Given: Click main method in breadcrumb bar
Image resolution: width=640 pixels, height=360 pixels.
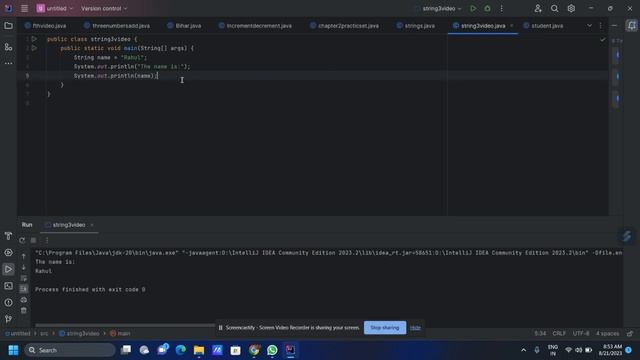Looking at the screenshot, I should (120, 333).
